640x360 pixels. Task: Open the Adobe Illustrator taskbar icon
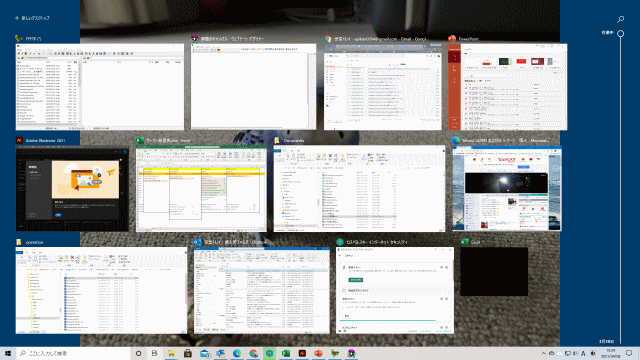pyautogui.click(x=302, y=353)
